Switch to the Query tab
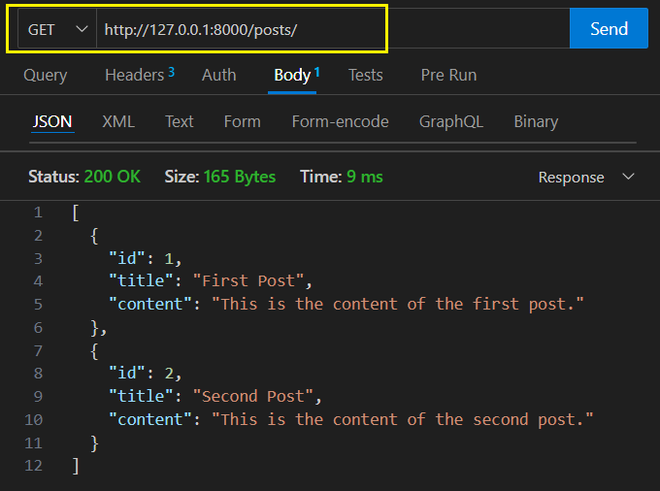The image size is (660, 491). (45, 75)
